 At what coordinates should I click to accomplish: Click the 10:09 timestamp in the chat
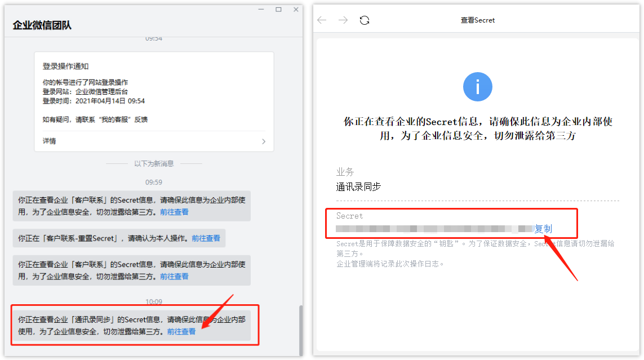(154, 302)
